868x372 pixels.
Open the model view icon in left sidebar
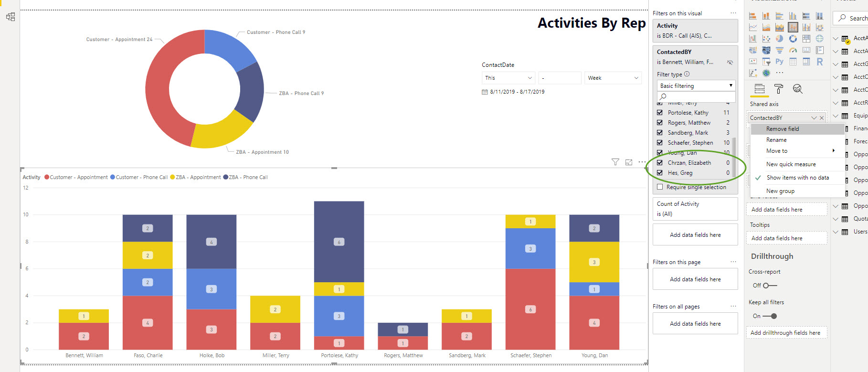tap(11, 17)
